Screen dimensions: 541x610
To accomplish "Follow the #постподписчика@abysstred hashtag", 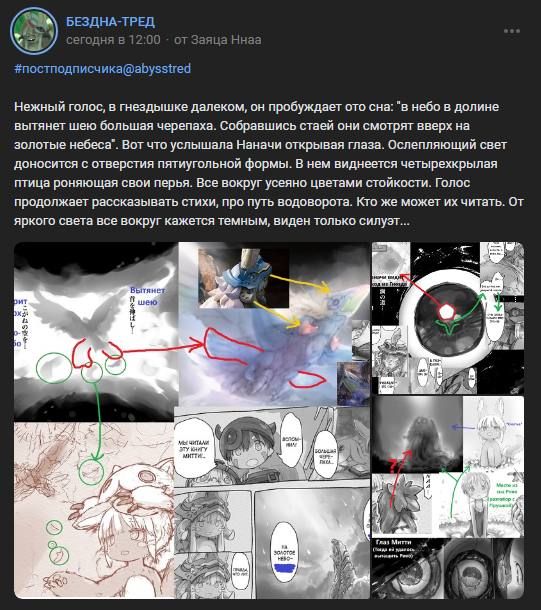I will click(102, 68).
